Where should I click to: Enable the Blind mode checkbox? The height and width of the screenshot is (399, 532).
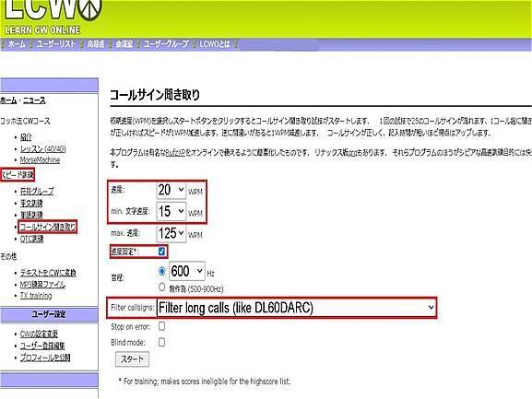click(x=162, y=342)
